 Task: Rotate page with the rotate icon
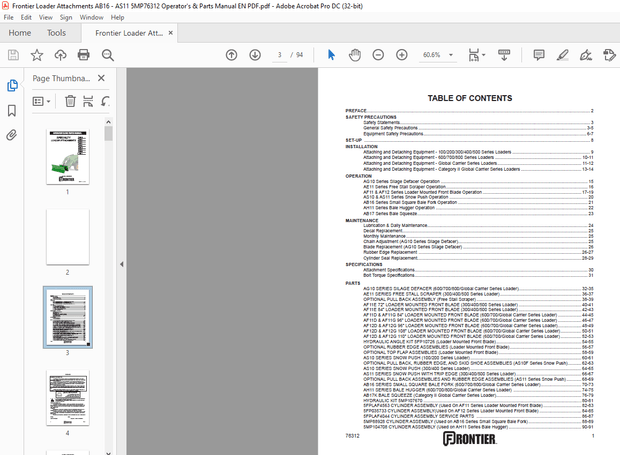pyautogui.click(x=105, y=101)
